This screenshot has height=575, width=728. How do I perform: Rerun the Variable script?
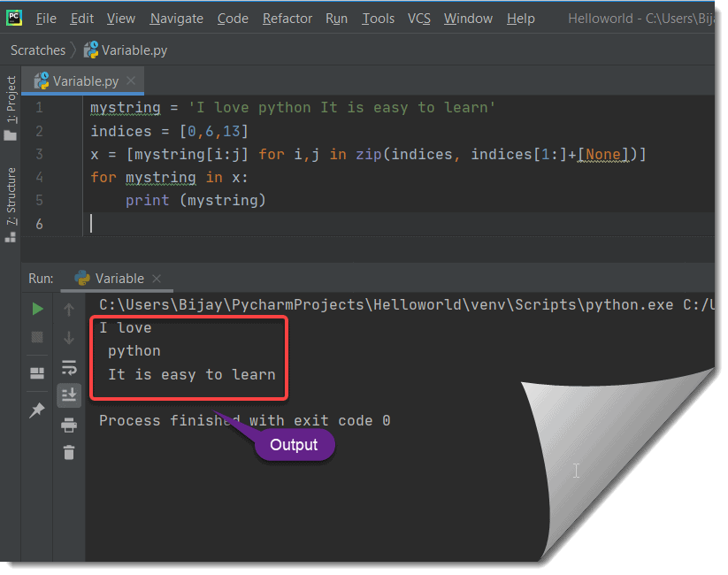point(36,309)
